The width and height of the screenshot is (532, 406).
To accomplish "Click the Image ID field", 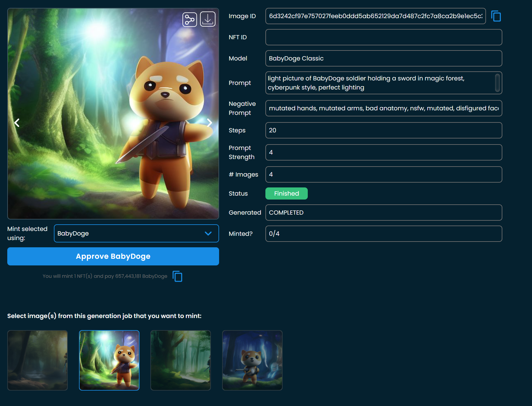I will click(x=376, y=16).
